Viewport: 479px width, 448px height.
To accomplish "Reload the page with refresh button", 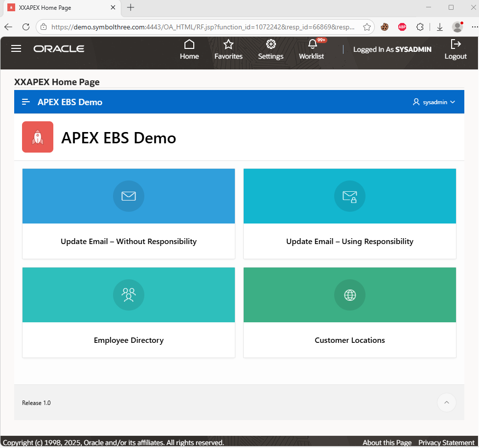I will pos(26,27).
